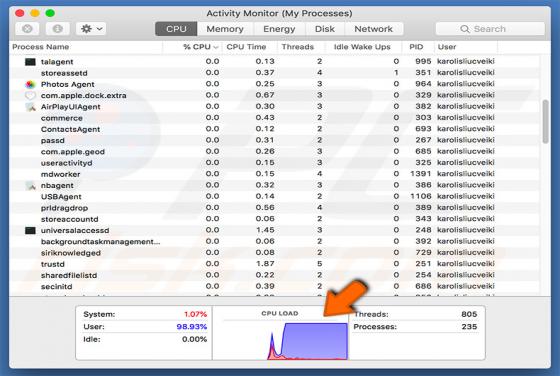
Task: Click PID 1106 in USBAgent row
Action: click(420, 196)
